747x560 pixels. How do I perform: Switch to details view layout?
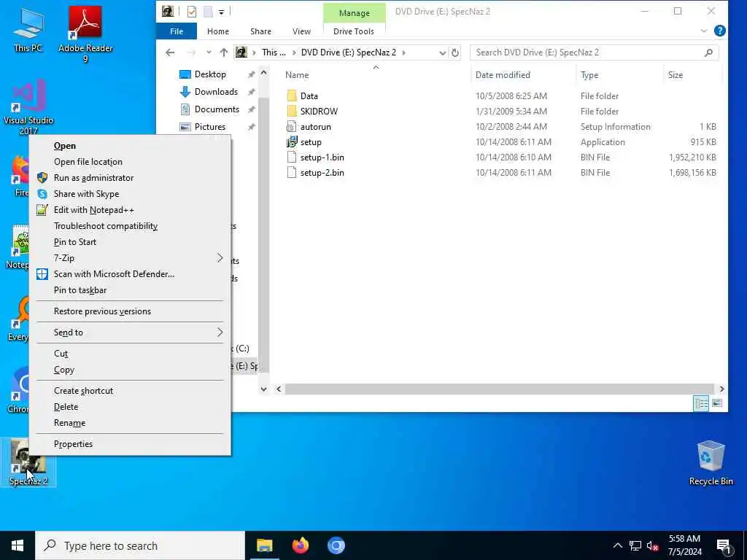pos(701,403)
